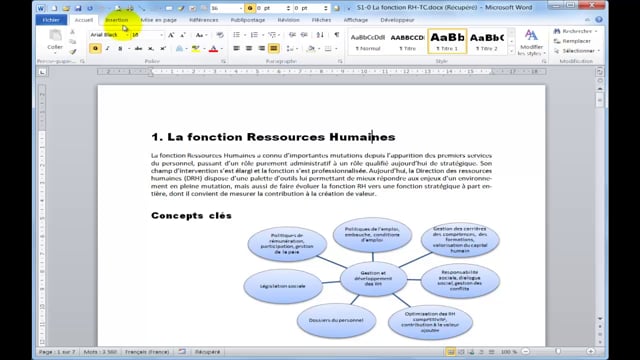
Task: Apply the Titre 2 style
Action: coord(487,42)
